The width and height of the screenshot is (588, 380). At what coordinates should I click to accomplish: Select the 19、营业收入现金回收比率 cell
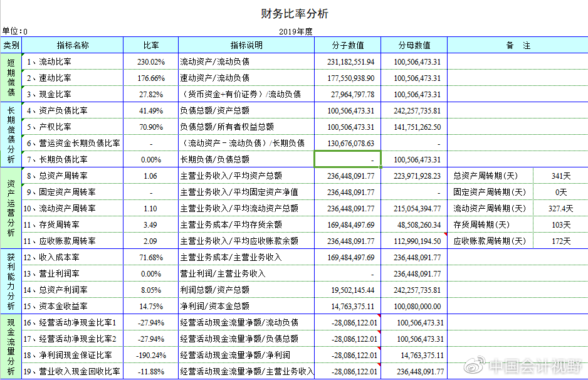[72, 371]
